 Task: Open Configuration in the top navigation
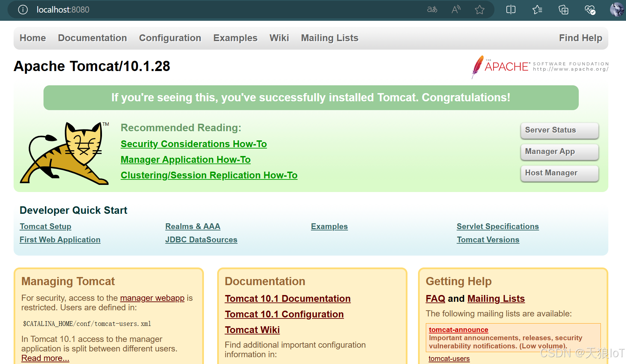[170, 38]
